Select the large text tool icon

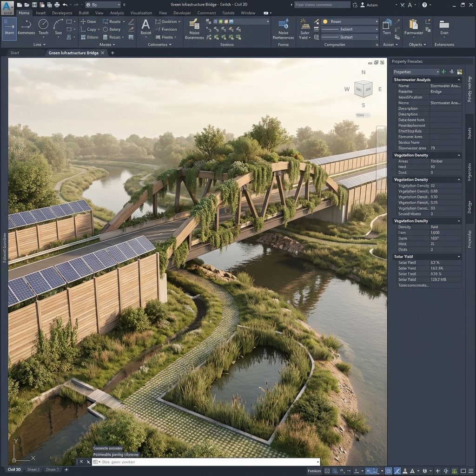pos(145,24)
